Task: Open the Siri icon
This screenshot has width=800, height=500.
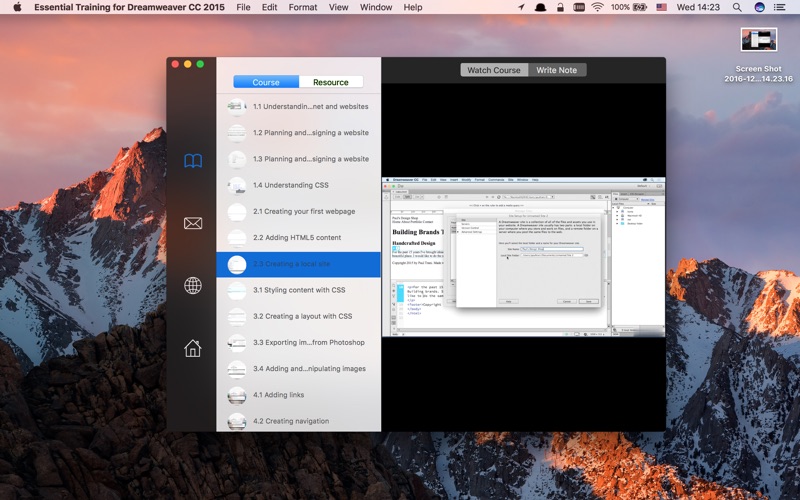Action: tap(759, 7)
